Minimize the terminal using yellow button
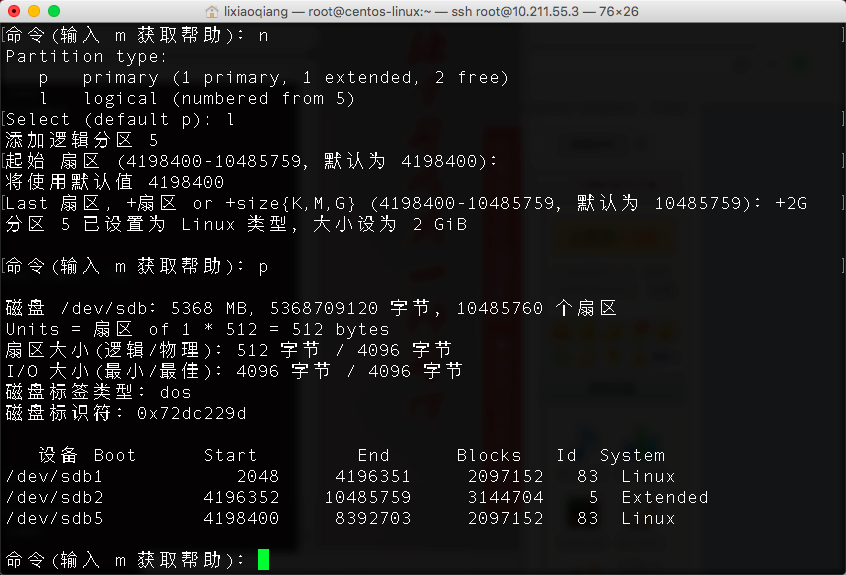846x575 pixels. [33, 11]
